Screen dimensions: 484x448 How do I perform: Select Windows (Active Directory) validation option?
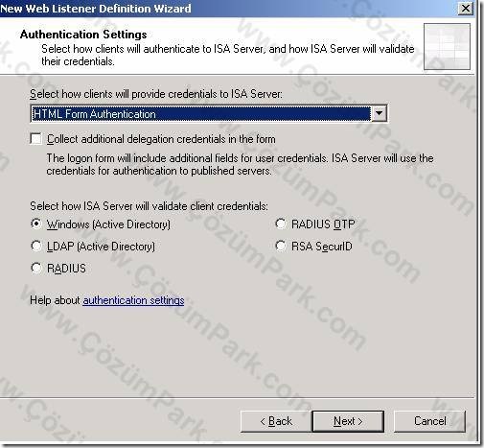click(x=36, y=224)
